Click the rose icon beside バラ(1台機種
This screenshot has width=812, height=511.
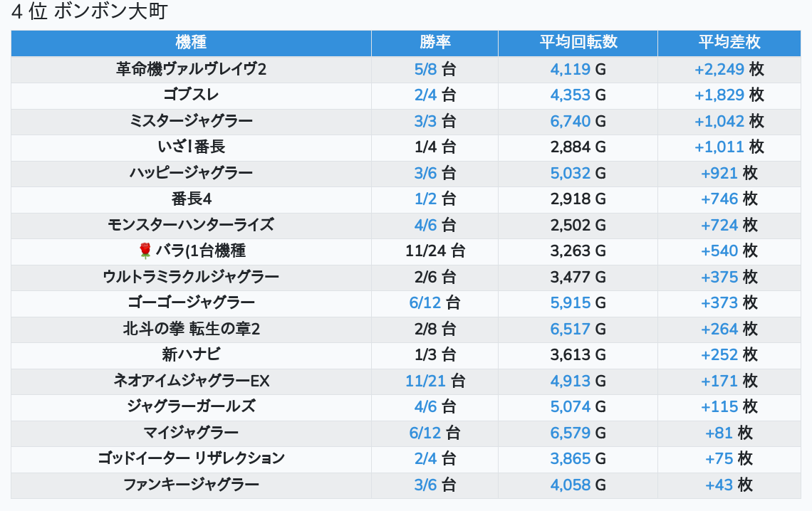click(x=145, y=251)
